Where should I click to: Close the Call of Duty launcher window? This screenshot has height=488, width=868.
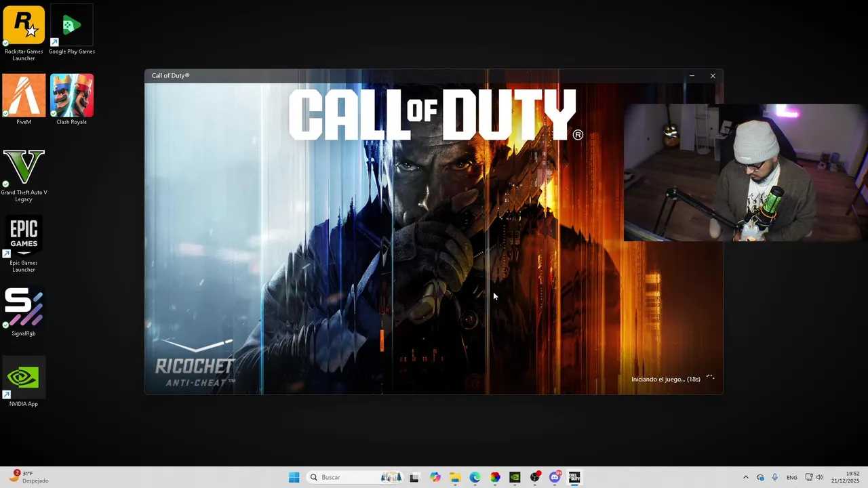click(713, 76)
